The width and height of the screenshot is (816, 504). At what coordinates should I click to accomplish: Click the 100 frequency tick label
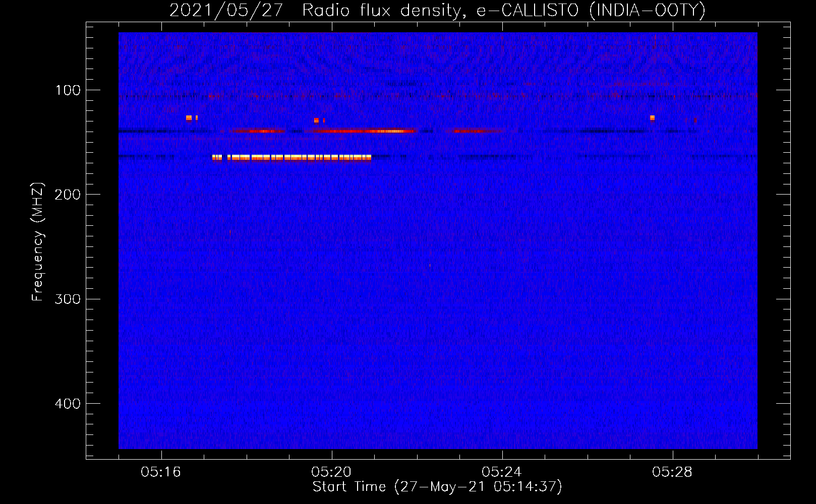coord(68,90)
